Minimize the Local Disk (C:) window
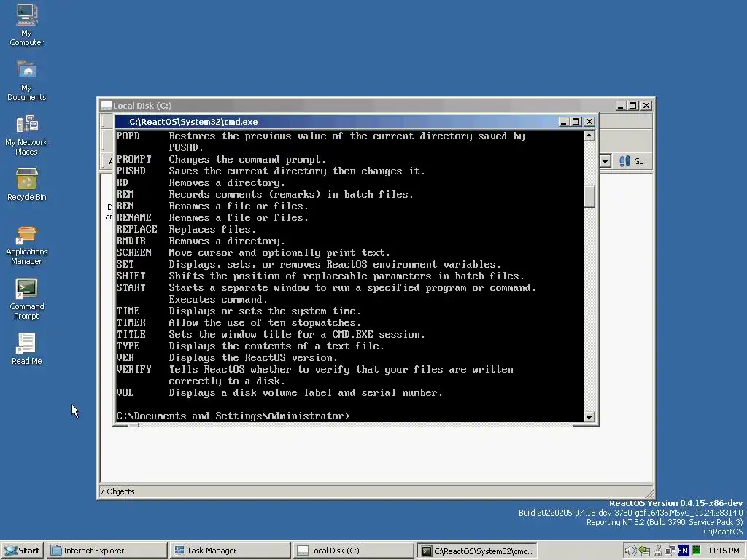747x560 pixels. click(x=620, y=106)
